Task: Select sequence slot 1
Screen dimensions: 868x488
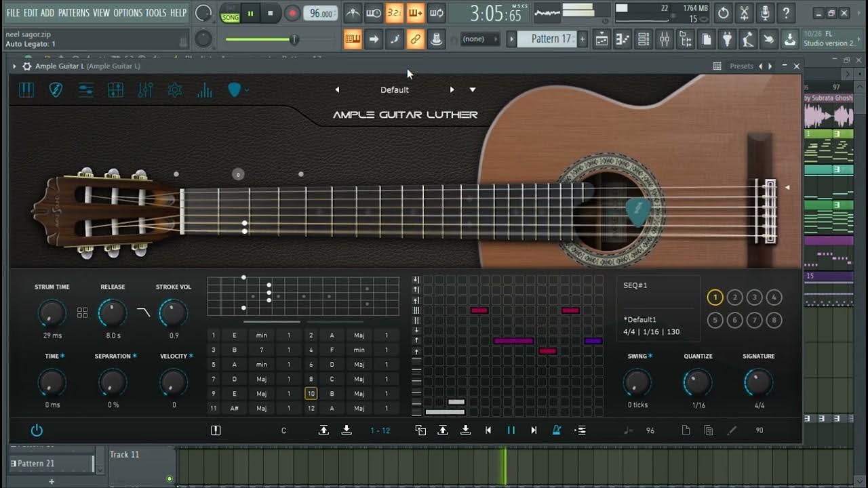Action: (x=715, y=298)
